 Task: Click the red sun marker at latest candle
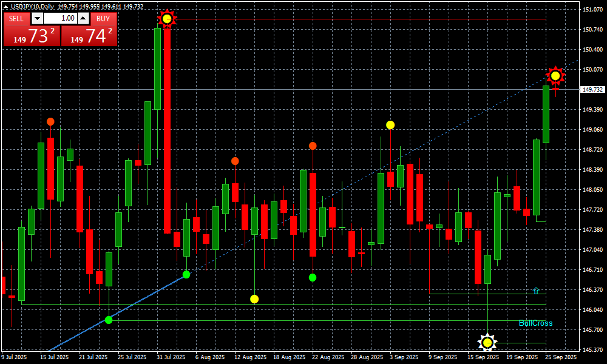click(x=555, y=76)
